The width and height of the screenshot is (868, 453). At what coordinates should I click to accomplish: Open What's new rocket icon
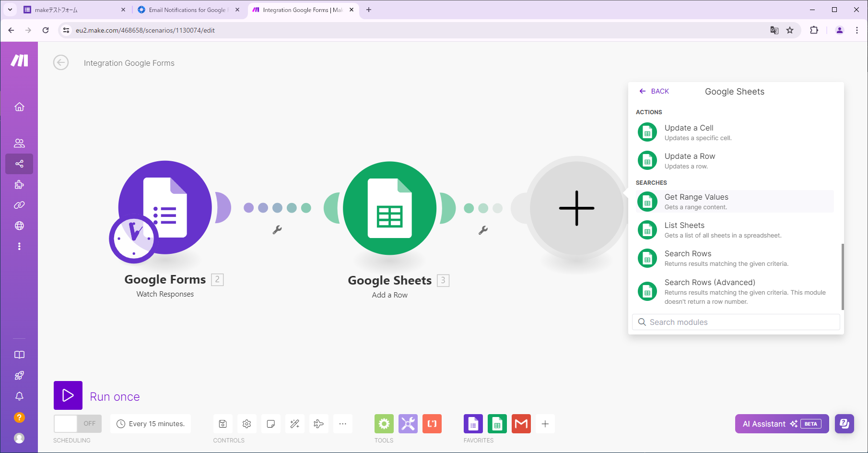click(x=19, y=375)
